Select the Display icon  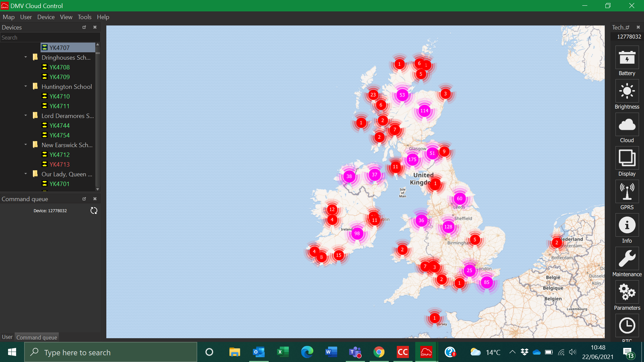pos(627,158)
